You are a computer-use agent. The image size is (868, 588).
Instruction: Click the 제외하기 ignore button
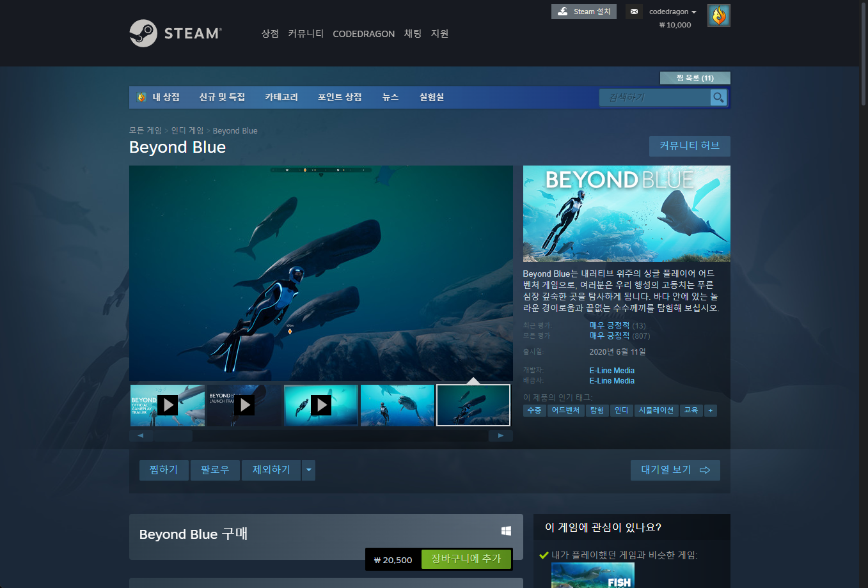(271, 470)
